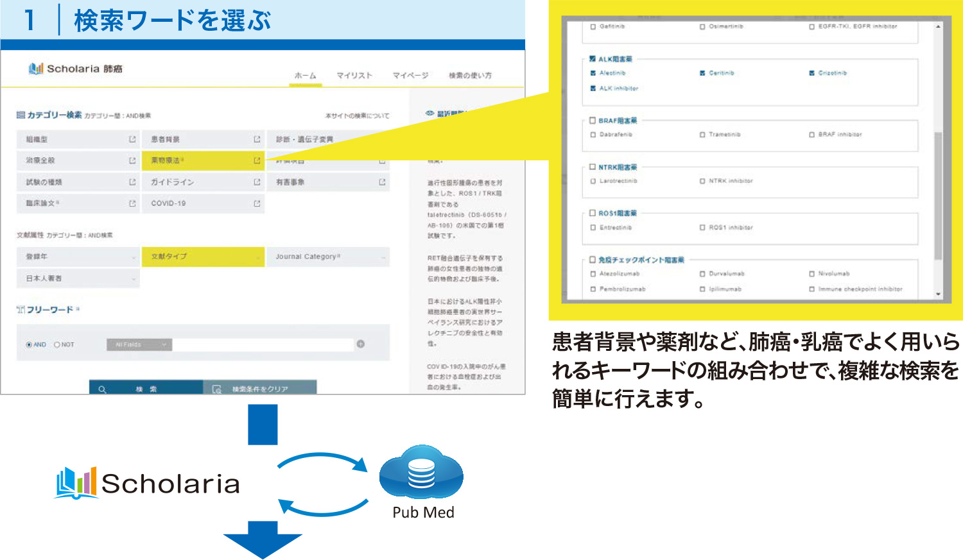Uncheck the Alectinib checkbox

point(593,73)
